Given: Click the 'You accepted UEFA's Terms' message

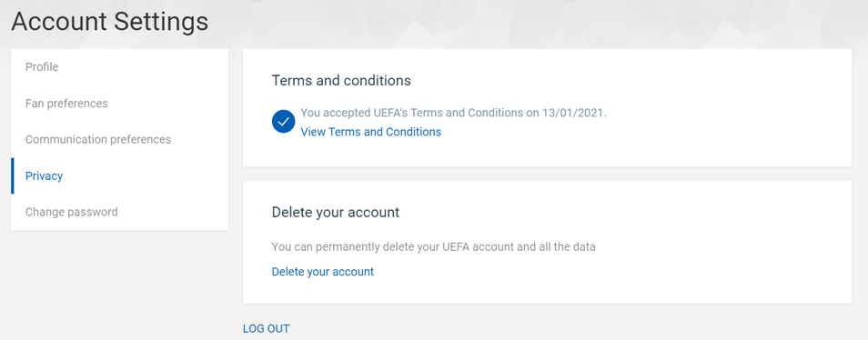Looking at the screenshot, I should 453,114.
